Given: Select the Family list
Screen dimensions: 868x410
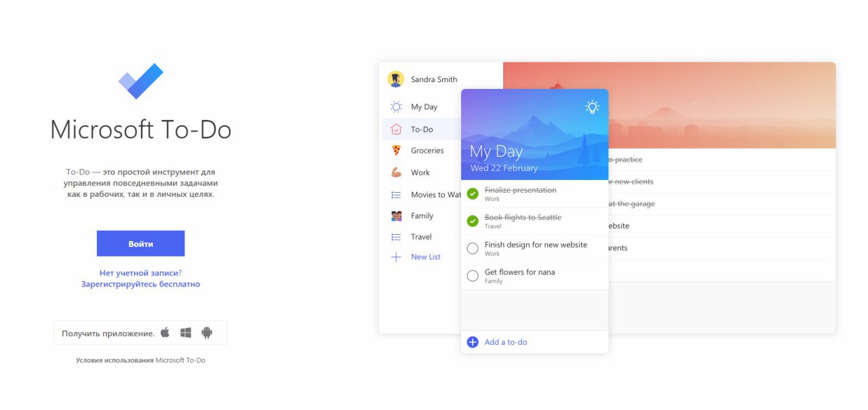Looking at the screenshot, I should tap(422, 216).
